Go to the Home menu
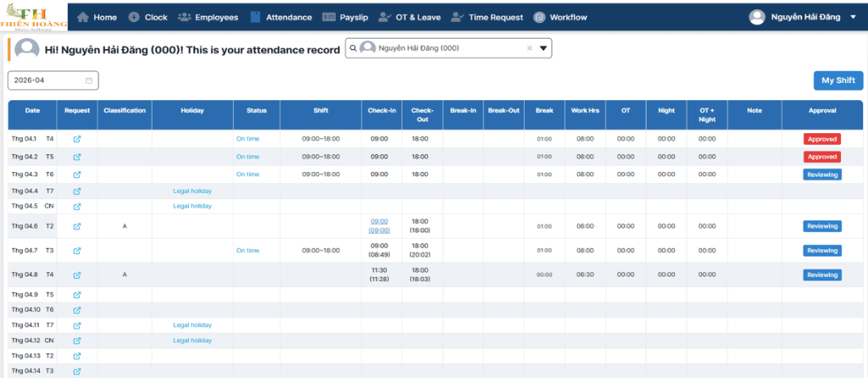Screen dimensions: 868x378 click(97, 17)
